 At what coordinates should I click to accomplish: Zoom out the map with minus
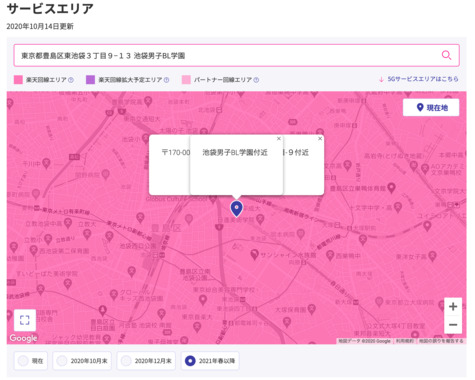click(x=453, y=324)
